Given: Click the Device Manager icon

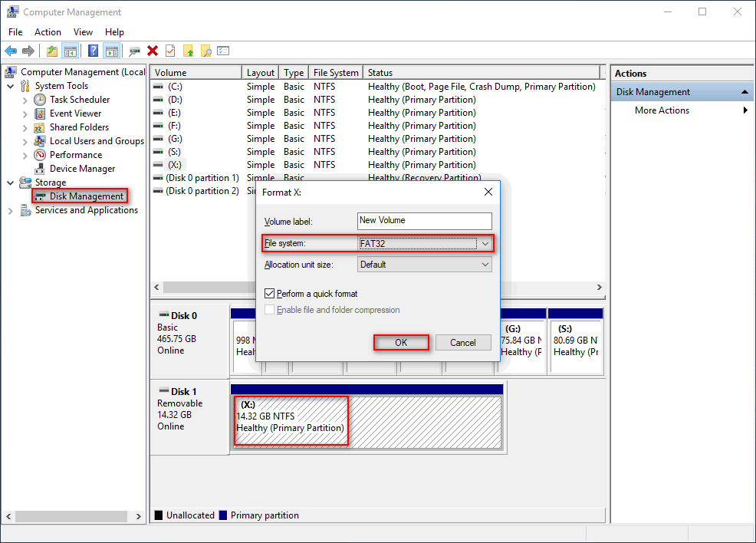Looking at the screenshot, I should pos(40,169).
